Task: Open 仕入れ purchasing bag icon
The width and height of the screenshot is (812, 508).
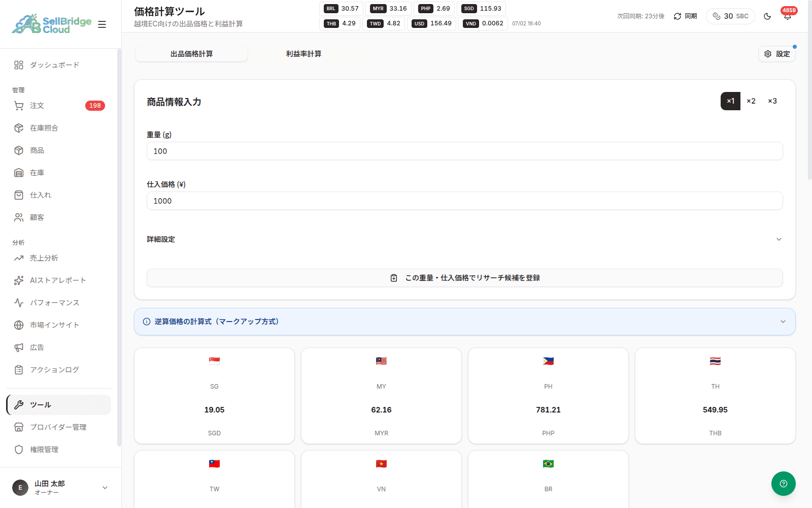Action: tap(19, 195)
